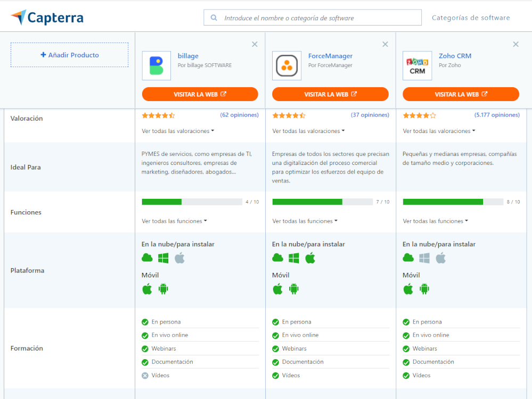This screenshot has height=399, width=532.
Task: Click ForceManager Mac desktop icon
Action: pyautogui.click(x=310, y=258)
